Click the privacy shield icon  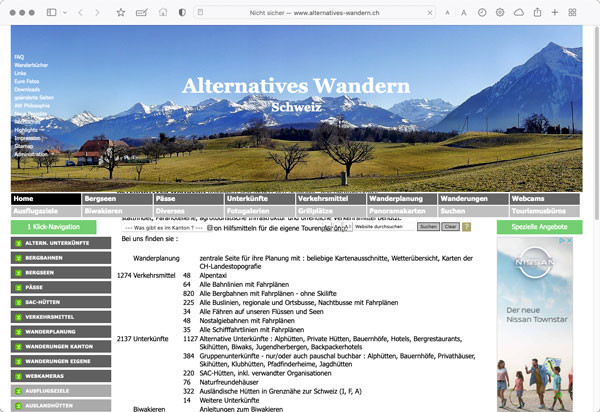181,12
